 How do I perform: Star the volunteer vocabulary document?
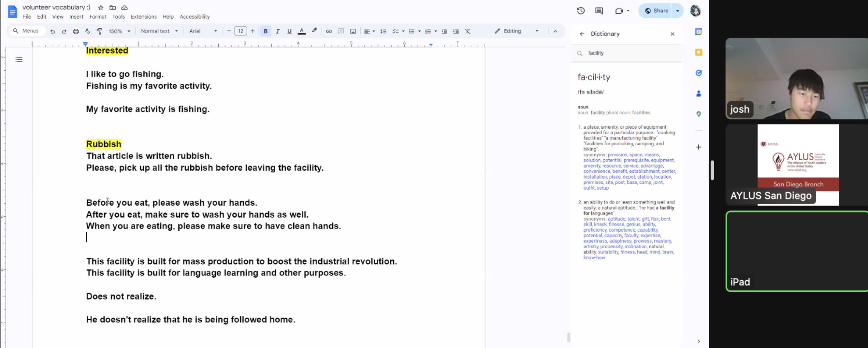(100, 8)
